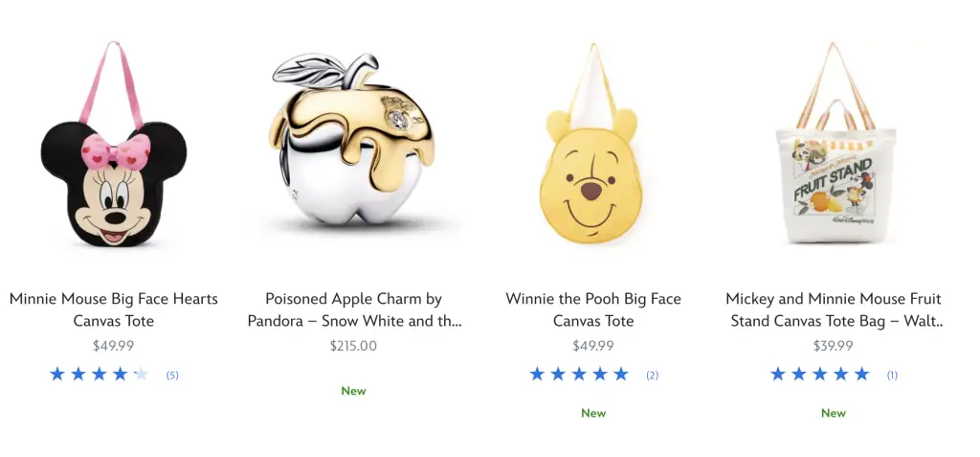
Task: Click the $39.99 price of Fruit Stand tote
Action: coord(834,346)
